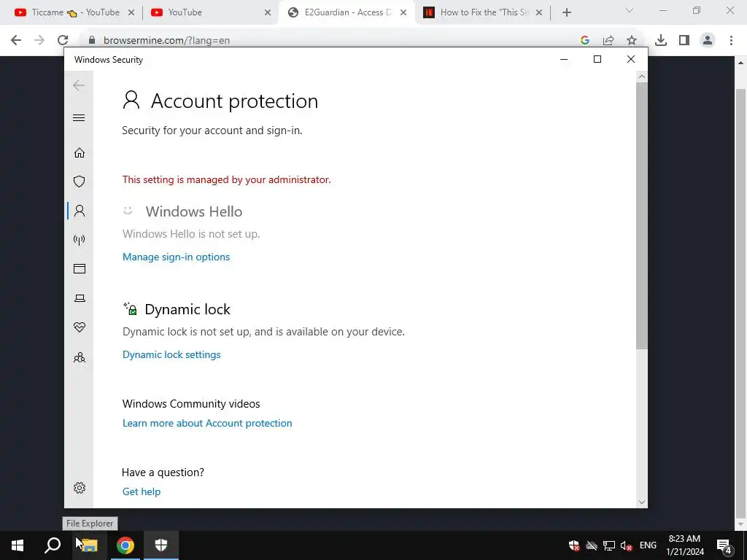This screenshot has width=747, height=560.
Task: Open Device performance & health heart icon
Action: [79, 327]
